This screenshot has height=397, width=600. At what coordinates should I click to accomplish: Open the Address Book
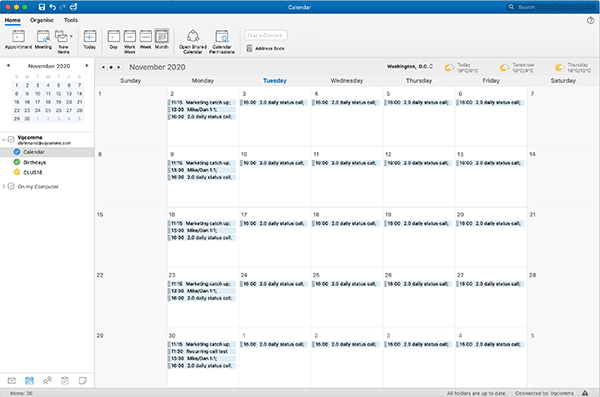(x=265, y=49)
